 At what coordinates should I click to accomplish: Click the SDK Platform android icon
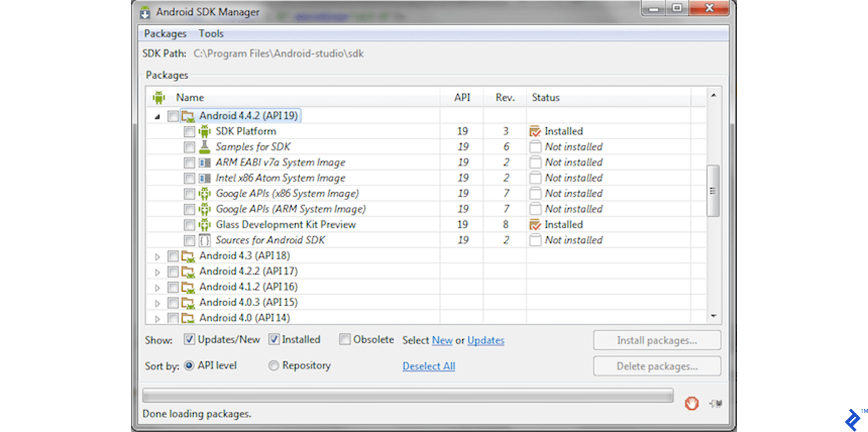[204, 131]
